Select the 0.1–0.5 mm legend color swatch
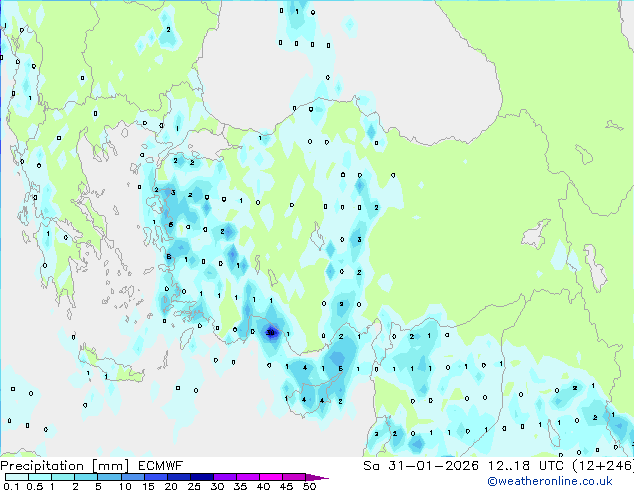The width and height of the screenshot is (634, 490). (x=17, y=477)
